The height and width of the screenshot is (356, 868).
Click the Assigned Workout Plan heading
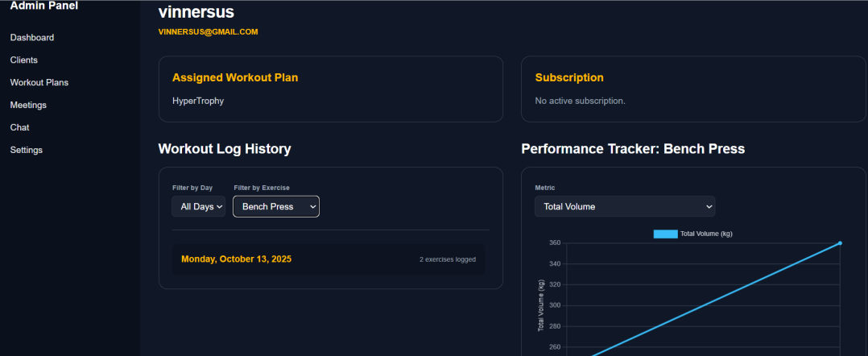[x=235, y=78]
